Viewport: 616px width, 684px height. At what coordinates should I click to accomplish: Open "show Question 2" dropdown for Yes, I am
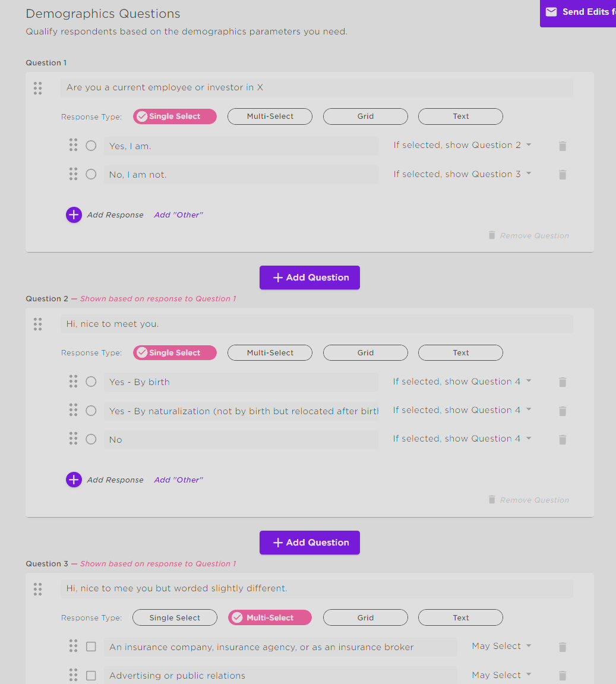(462, 145)
